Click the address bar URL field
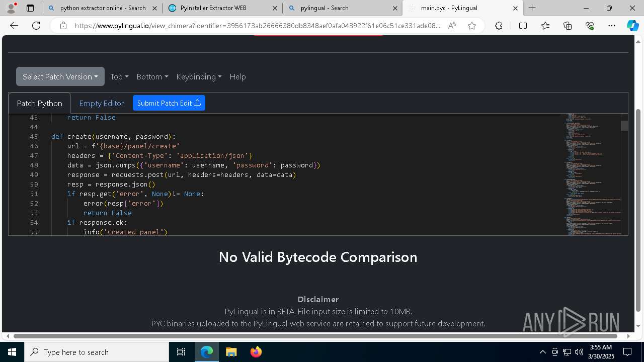This screenshot has height=362, width=644. coord(258,26)
